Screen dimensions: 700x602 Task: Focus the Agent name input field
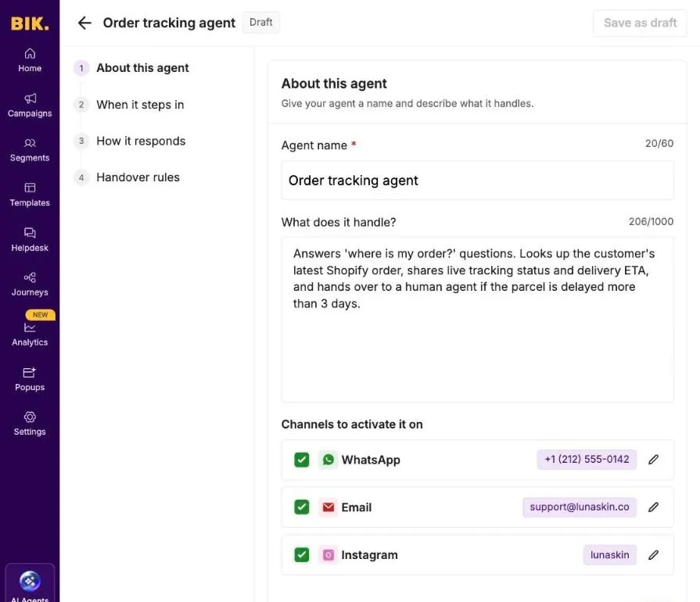click(477, 181)
